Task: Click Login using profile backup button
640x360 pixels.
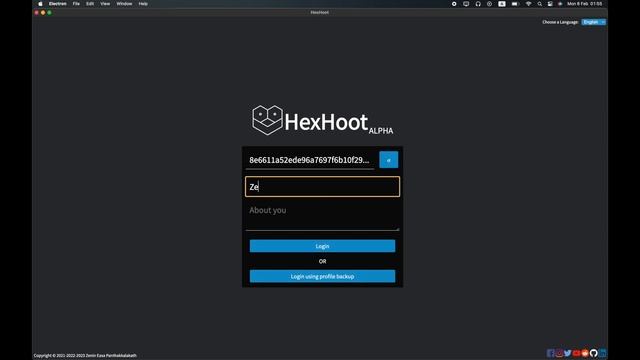Action: (x=322, y=276)
